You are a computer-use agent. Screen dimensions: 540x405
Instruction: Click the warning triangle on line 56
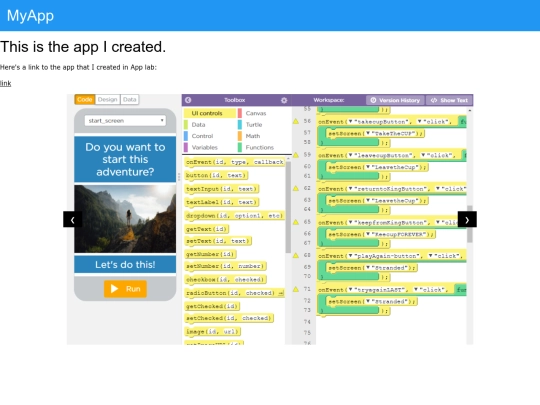pos(296,121)
